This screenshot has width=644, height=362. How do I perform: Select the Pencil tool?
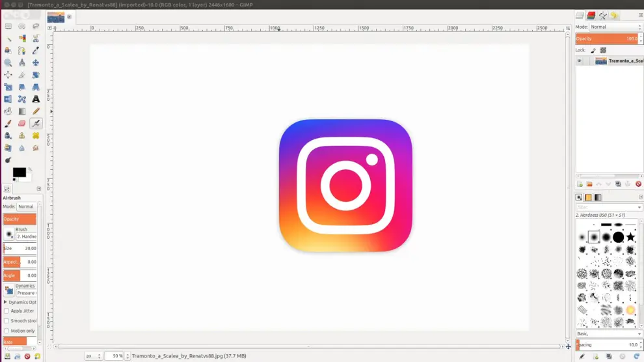36,111
